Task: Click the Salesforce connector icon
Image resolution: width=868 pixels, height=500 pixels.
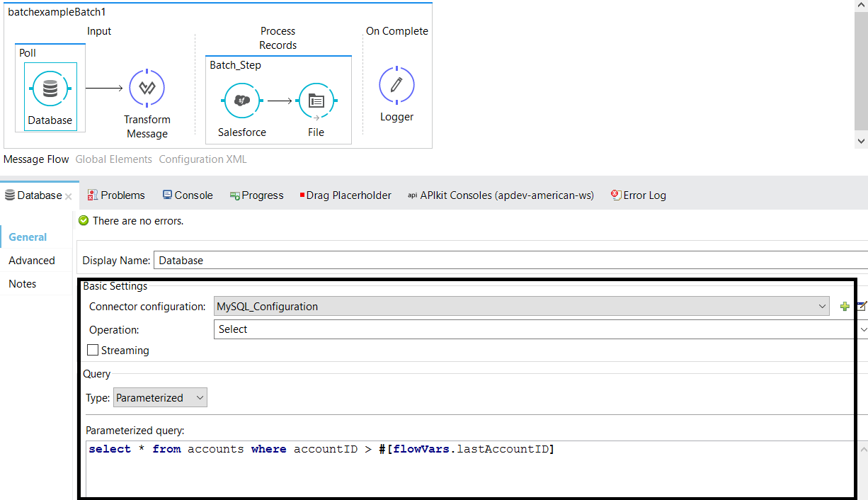Action: click(242, 101)
